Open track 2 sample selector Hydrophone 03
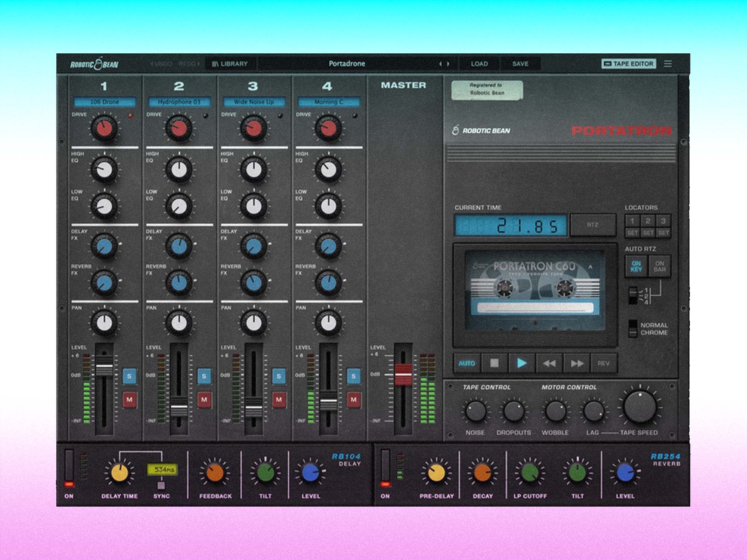 click(x=179, y=102)
